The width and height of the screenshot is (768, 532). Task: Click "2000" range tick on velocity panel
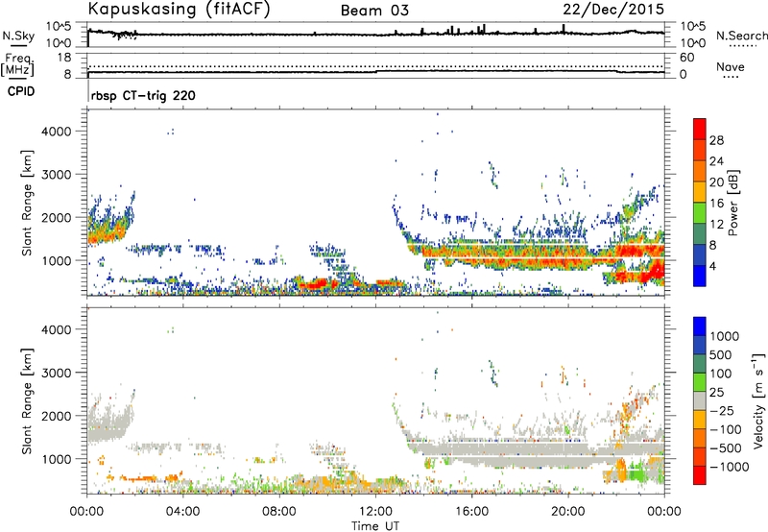click(x=56, y=416)
